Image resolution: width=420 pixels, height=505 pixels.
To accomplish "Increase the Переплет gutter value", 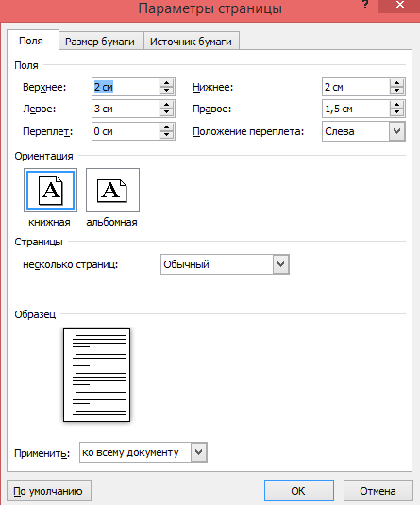I will [166, 127].
